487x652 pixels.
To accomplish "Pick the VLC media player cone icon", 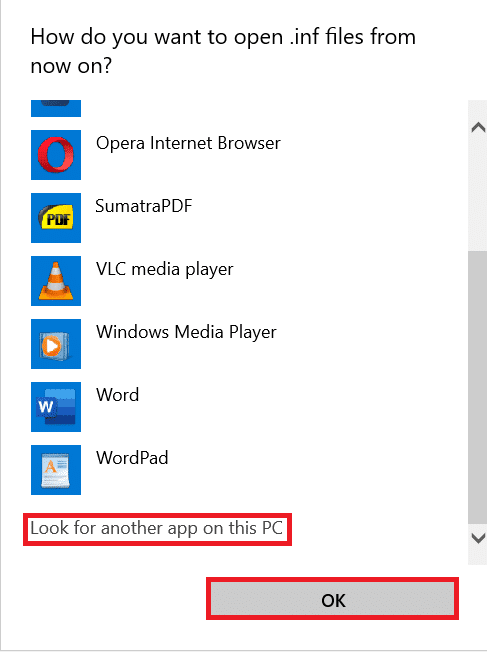I will (x=56, y=281).
